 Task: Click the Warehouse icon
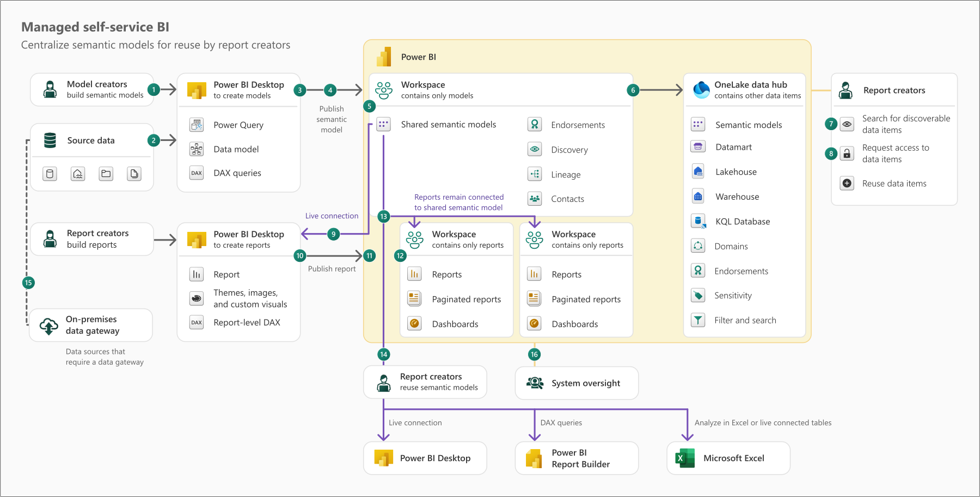698,196
